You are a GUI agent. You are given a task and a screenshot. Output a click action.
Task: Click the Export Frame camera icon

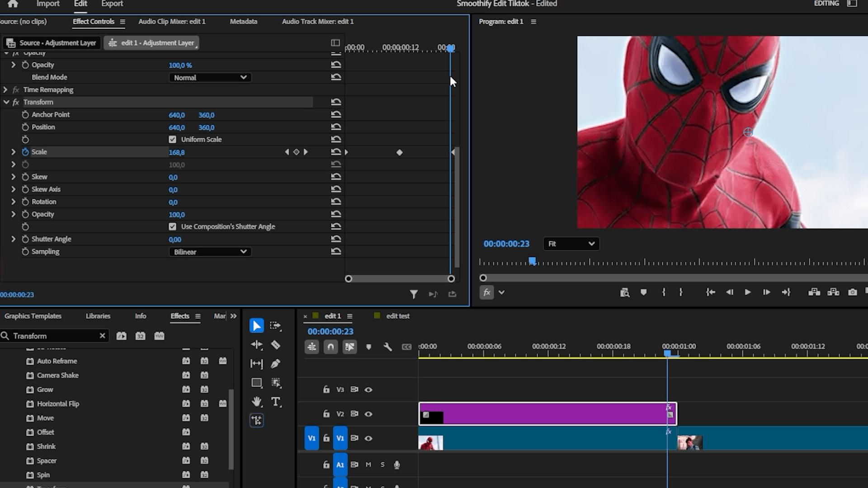click(852, 292)
